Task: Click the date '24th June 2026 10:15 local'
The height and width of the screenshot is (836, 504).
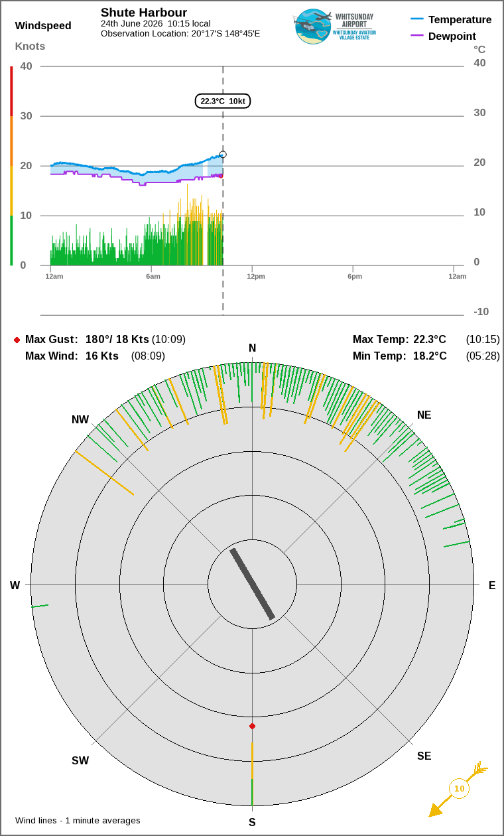Action: click(156, 23)
